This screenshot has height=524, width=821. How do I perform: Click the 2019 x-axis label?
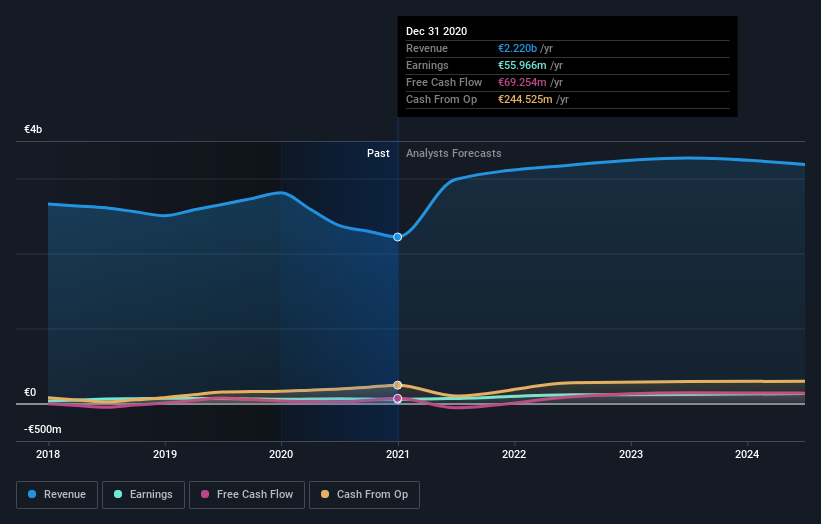pyautogui.click(x=165, y=454)
